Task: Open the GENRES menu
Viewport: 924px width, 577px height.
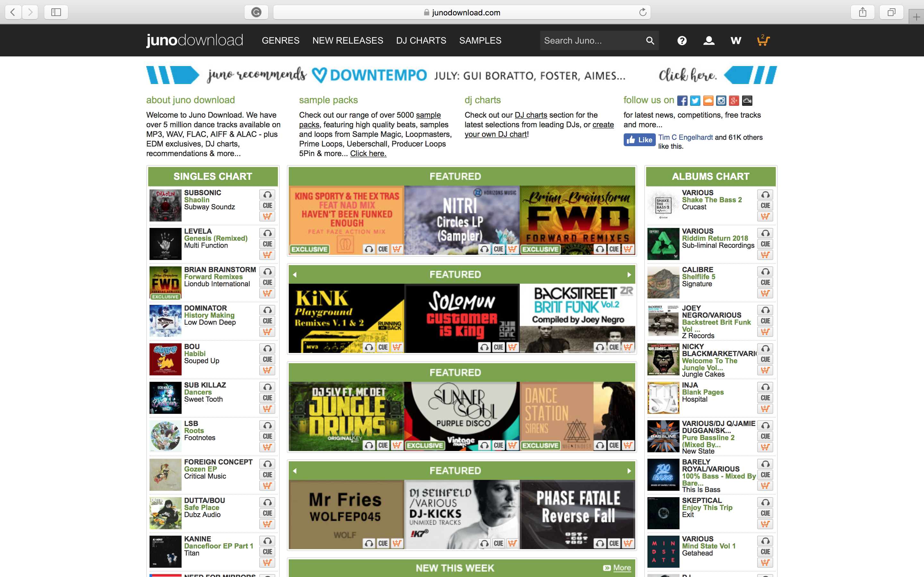Action: point(280,40)
